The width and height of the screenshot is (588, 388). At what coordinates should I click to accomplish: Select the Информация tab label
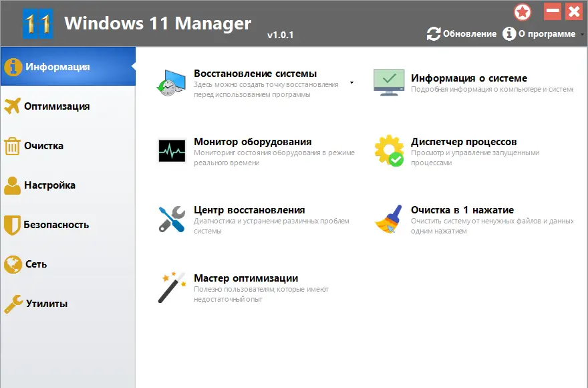coord(57,67)
